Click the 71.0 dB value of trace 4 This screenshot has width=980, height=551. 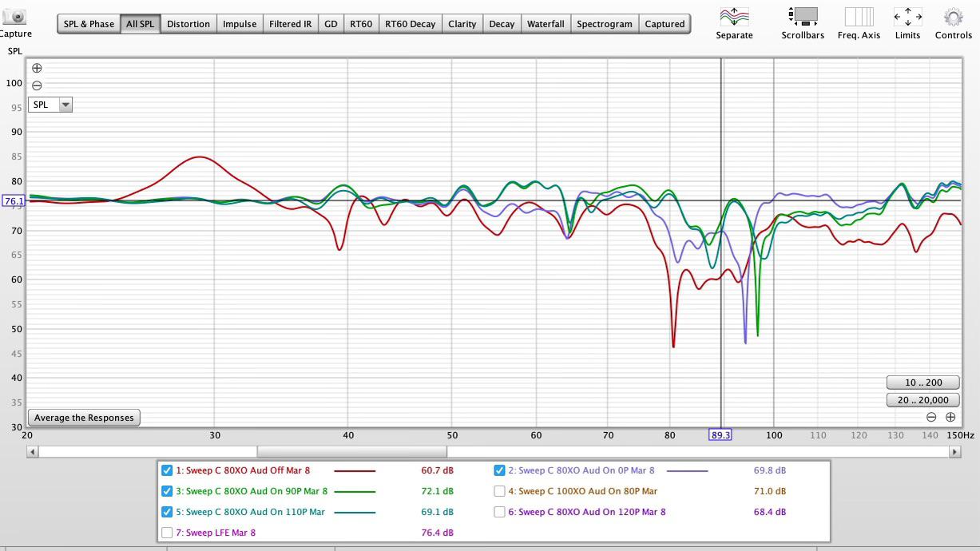(x=769, y=491)
